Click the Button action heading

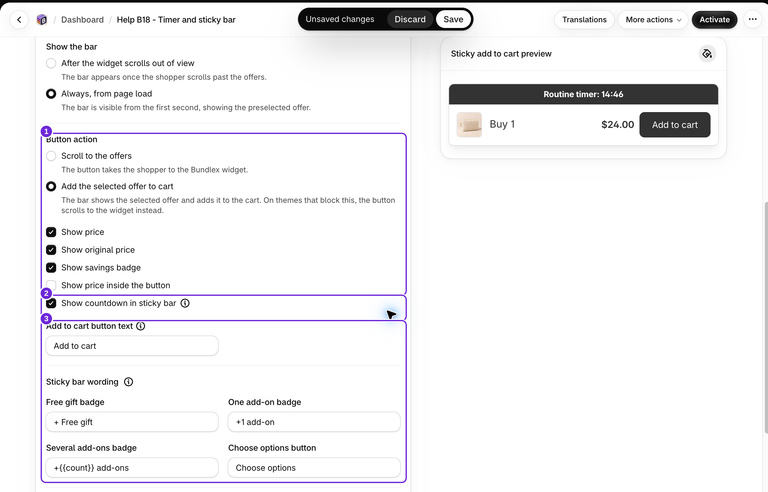tap(72, 139)
